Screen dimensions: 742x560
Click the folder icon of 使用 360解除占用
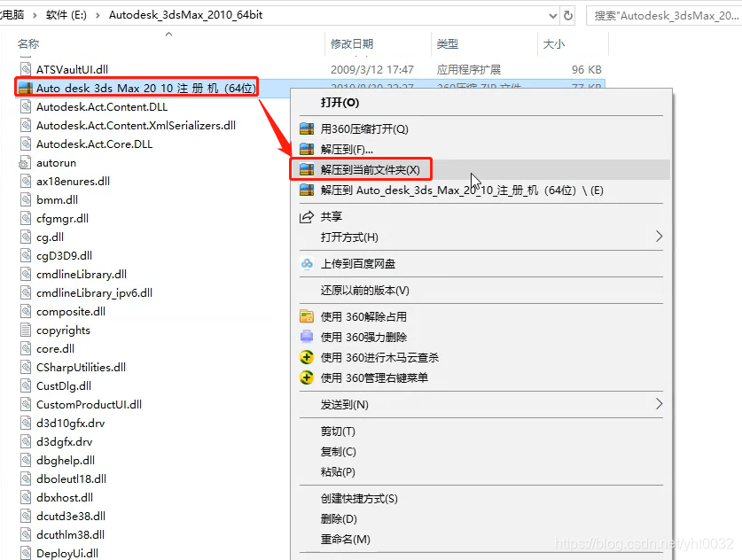point(307,316)
